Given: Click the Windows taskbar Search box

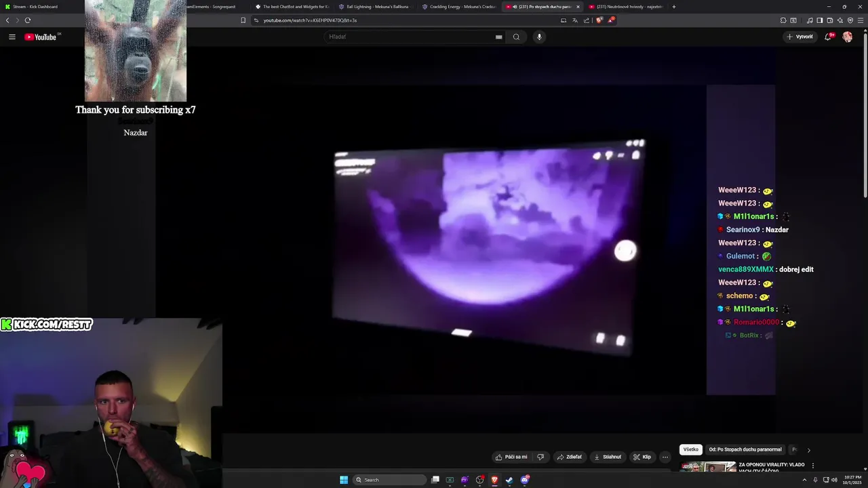Looking at the screenshot, I should [390, 480].
